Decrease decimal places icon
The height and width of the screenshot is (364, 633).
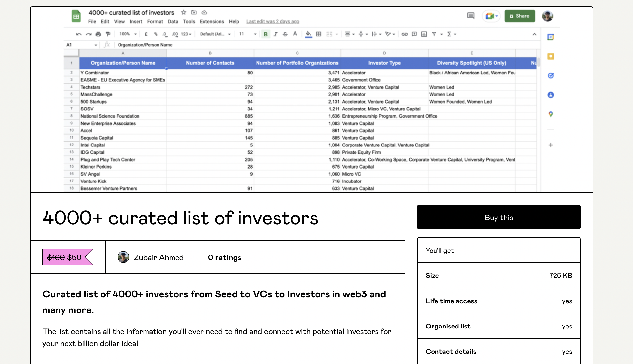(164, 34)
